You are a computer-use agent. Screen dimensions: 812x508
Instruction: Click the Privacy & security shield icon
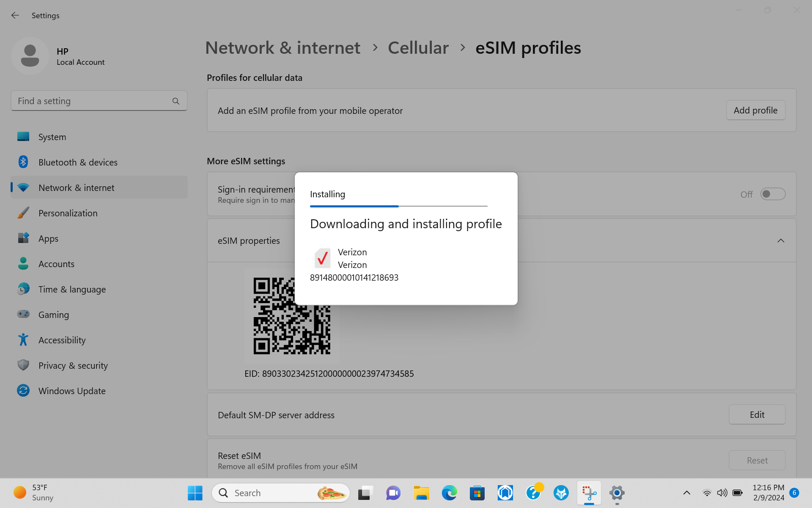coord(23,365)
